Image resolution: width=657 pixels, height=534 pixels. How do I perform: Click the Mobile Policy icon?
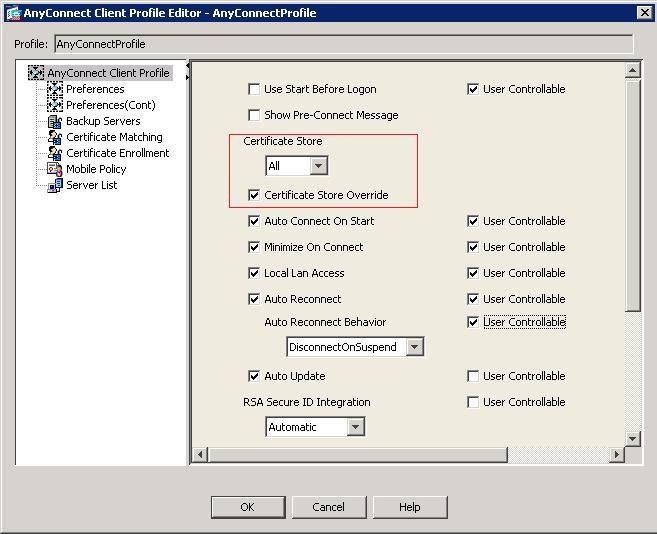tap(54, 169)
